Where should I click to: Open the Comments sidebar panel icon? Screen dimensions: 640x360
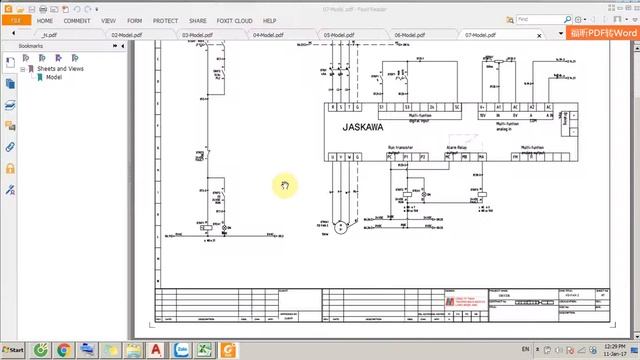(10, 126)
